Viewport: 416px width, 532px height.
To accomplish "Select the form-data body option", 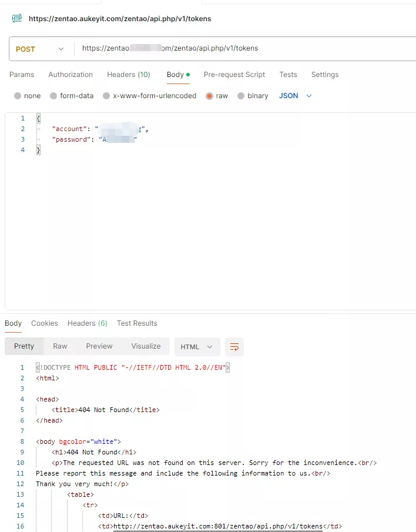I will tap(72, 96).
